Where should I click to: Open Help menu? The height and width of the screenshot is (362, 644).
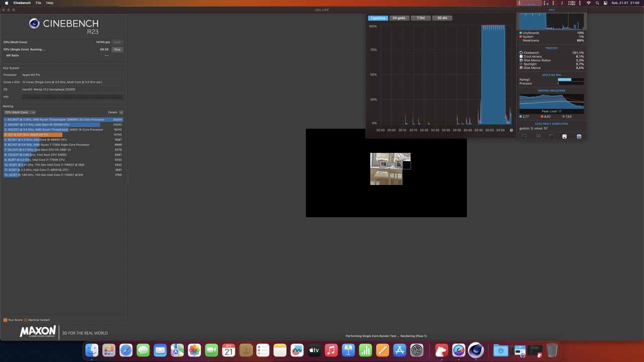pyautogui.click(x=50, y=3)
